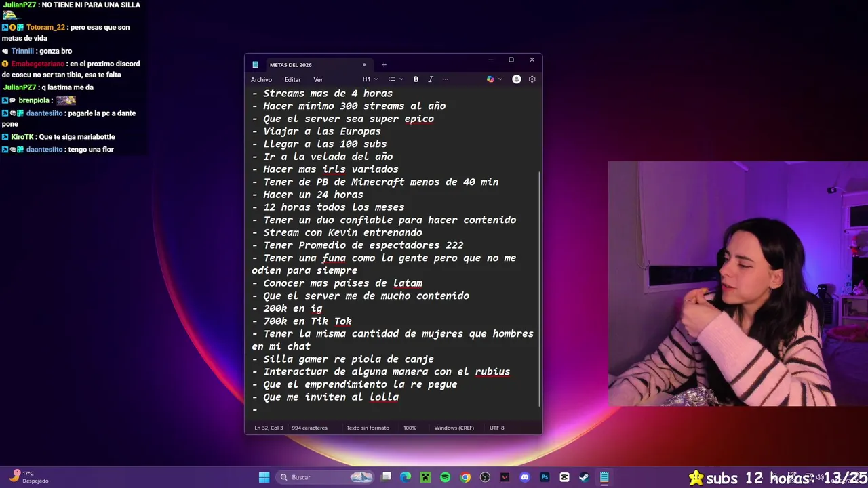This screenshot has width=868, height=488.
Task: Click the underlined word "rubius"
Action: point(492,371)
